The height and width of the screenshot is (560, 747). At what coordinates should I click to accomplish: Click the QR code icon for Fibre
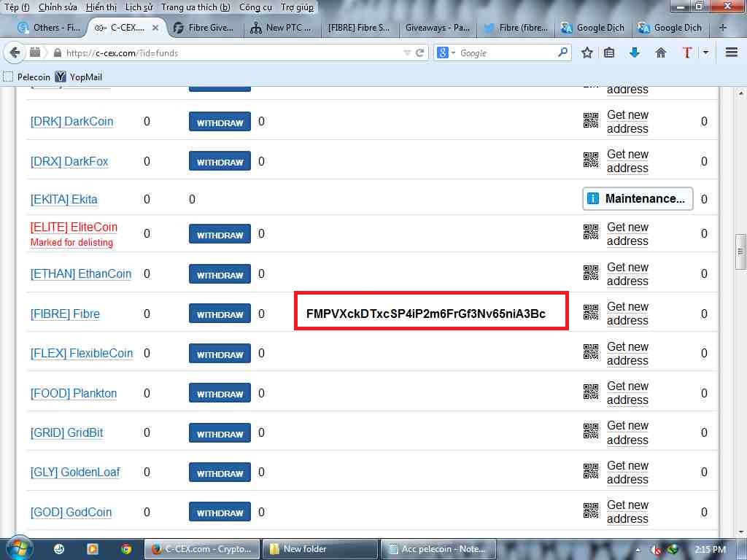click(x=591, y=312)
